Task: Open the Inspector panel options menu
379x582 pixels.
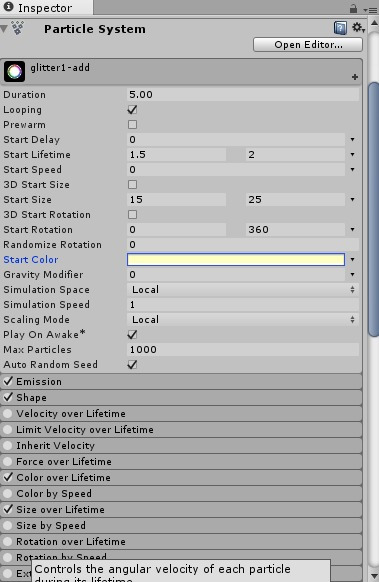Action: (x=370, y=10)
